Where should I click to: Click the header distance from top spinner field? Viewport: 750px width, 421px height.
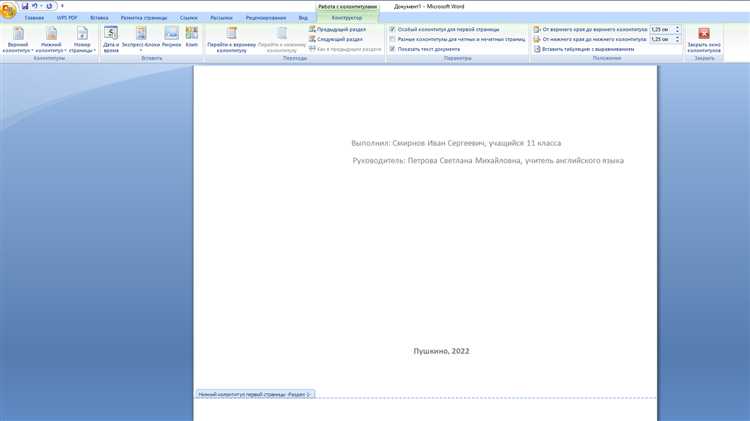(662, 29)
